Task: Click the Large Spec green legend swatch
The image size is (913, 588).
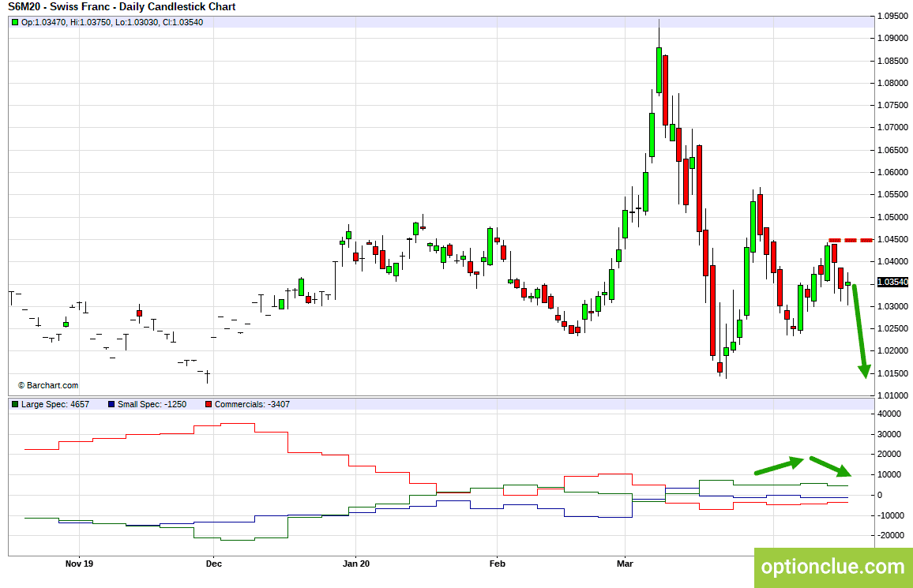Action: 15,404
